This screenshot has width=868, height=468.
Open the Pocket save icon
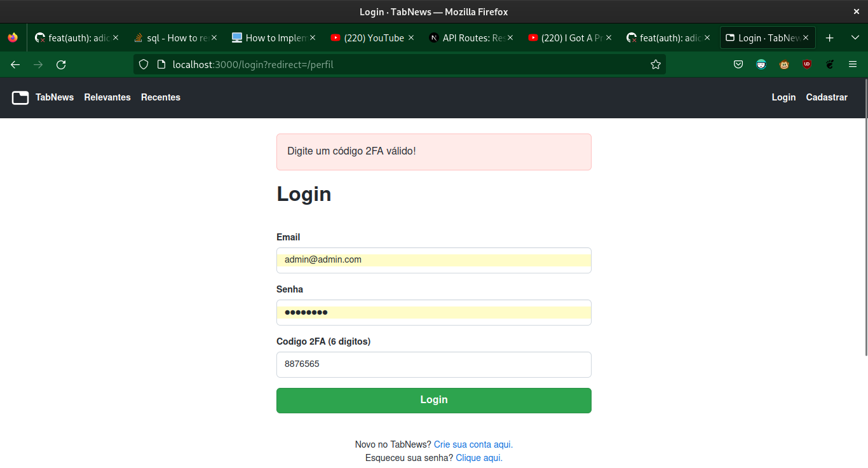pos(738,64)
